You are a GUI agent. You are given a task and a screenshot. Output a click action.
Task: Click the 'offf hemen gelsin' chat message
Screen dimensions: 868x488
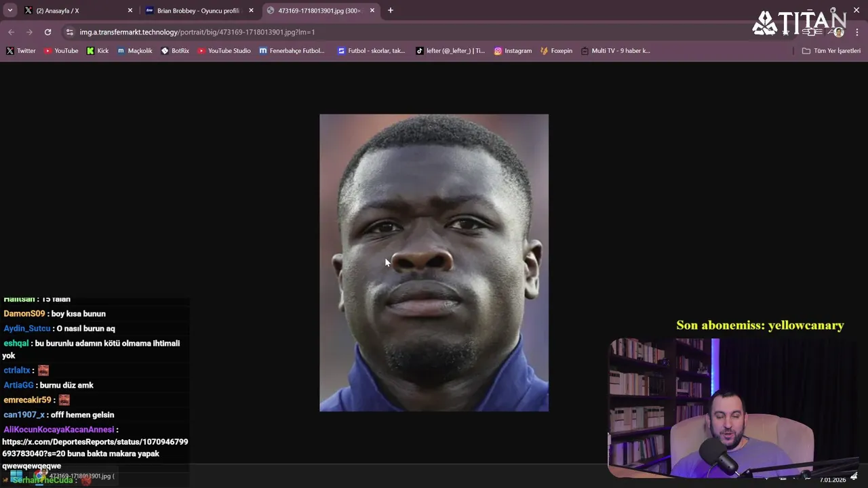coord(83,415)
